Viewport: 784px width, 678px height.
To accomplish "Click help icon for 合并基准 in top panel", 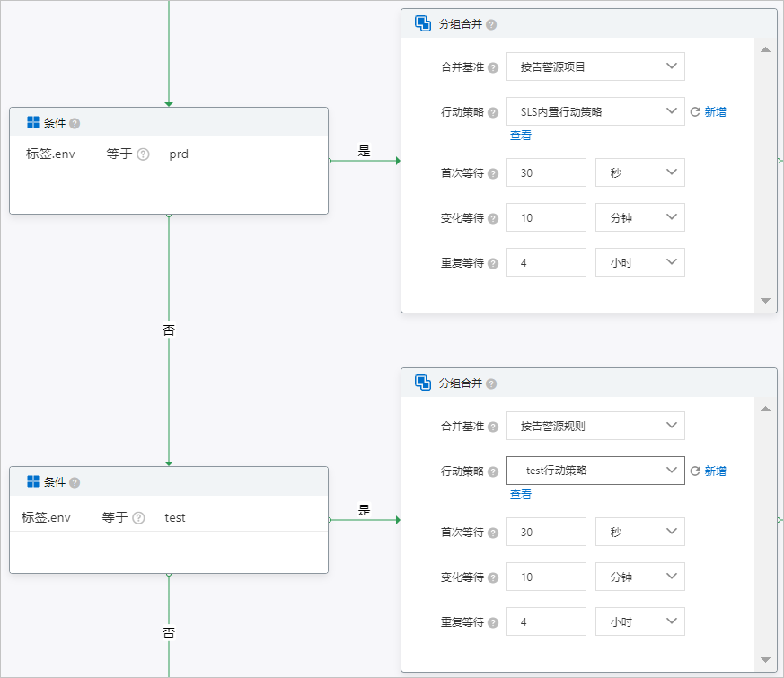I will (493, 67).
